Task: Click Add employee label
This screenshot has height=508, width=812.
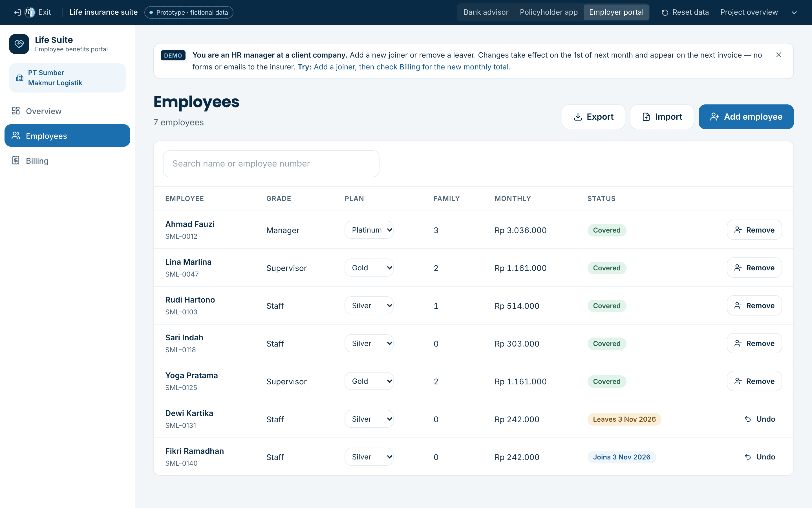Action: point(753,117)
